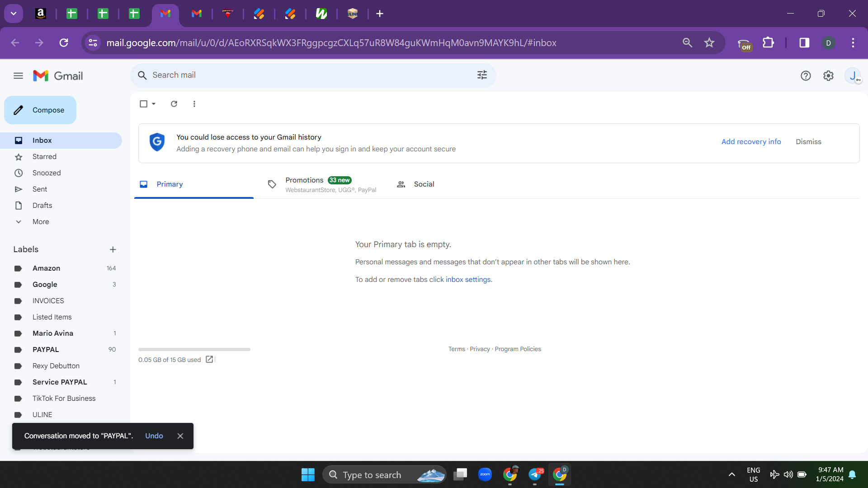Expand the More item in the sidebar
The image size is (868, 488).
click(x=41, y=221)
